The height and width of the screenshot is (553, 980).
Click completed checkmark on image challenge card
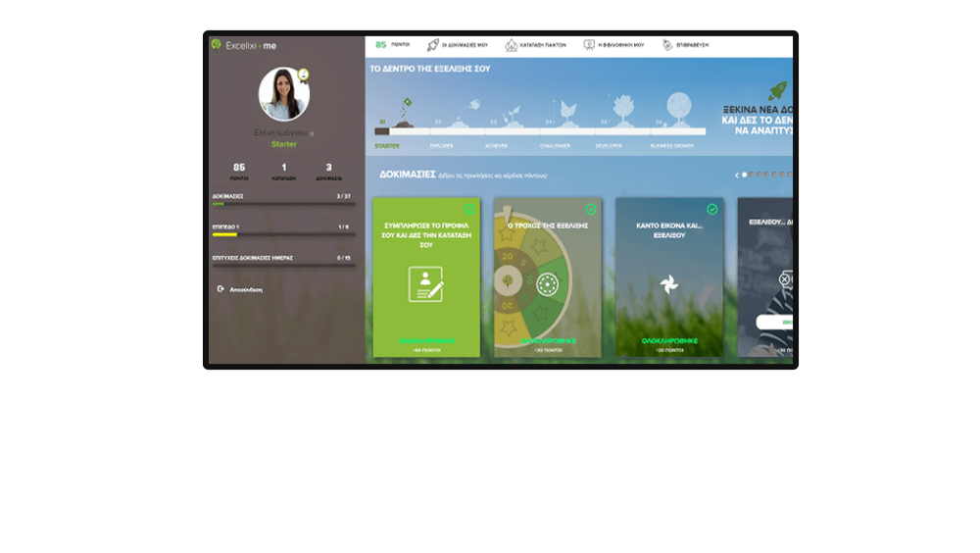pos(711,209)
